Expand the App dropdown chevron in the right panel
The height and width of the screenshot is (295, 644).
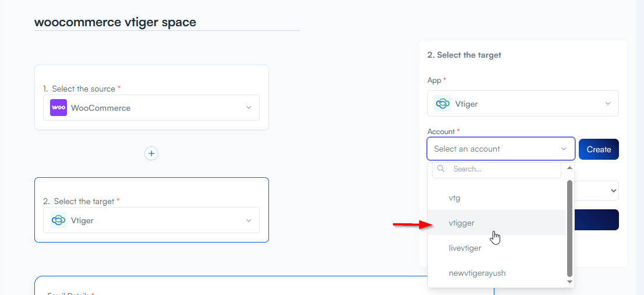pyautogui.click(x=608, y=104)
